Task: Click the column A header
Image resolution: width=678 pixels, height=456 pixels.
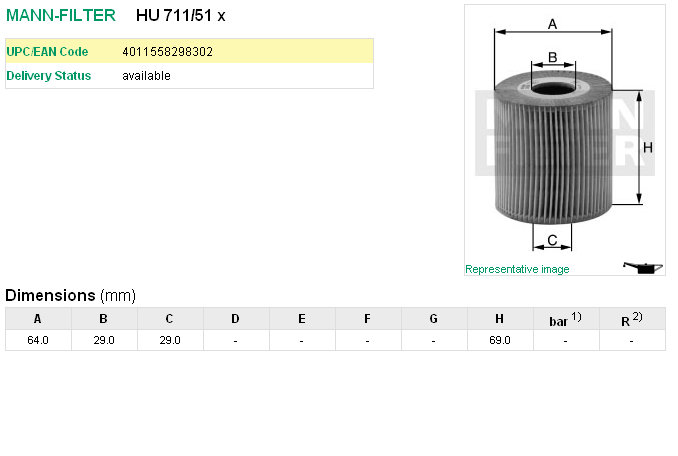Action: pos(38,319)
